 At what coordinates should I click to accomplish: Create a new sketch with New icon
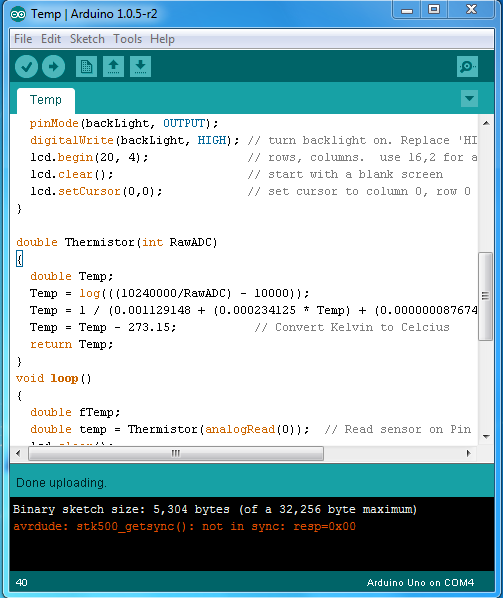(86, 67)
